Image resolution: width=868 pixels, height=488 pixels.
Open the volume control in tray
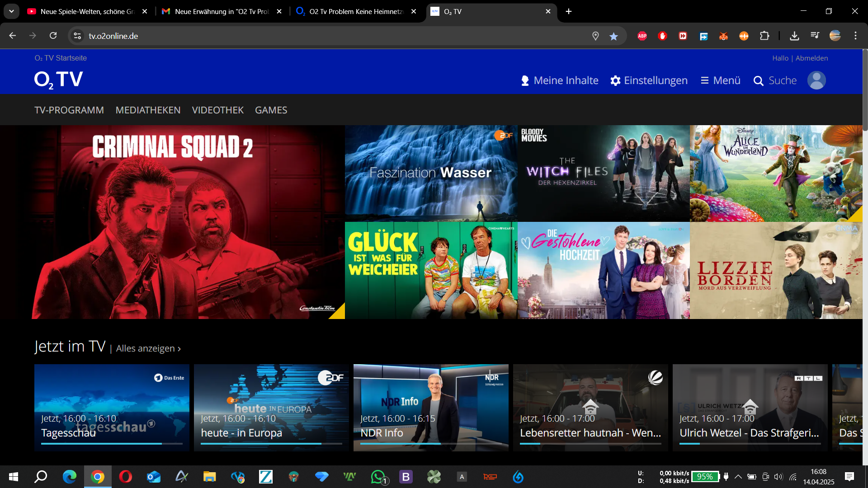coord(778,477)
